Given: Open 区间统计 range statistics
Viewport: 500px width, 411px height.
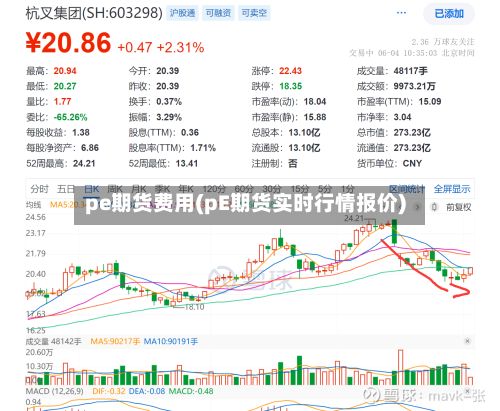Looking at the screenshot, I should [407, 189].
